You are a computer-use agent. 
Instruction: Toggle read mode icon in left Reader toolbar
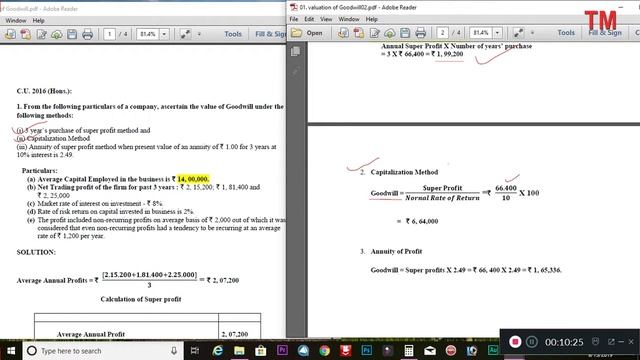[185, 34]
